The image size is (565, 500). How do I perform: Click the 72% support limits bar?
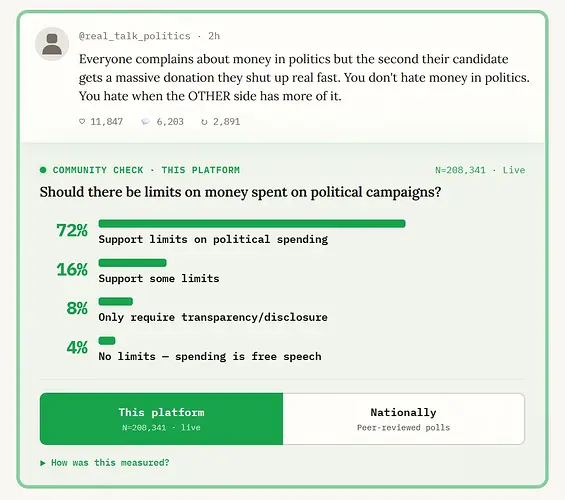(252, 223)
